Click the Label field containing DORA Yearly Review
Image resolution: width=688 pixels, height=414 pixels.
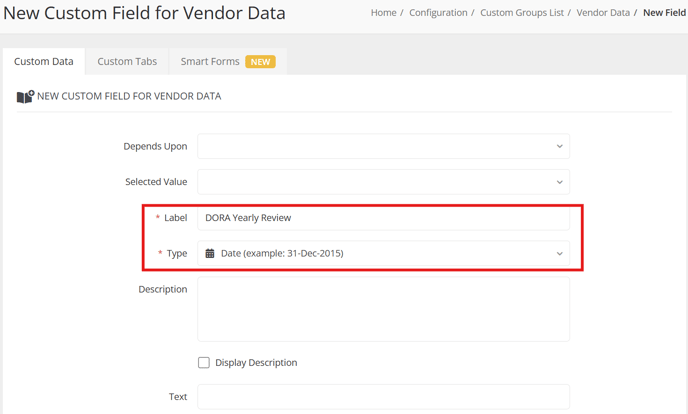click(x=383, y=218)
